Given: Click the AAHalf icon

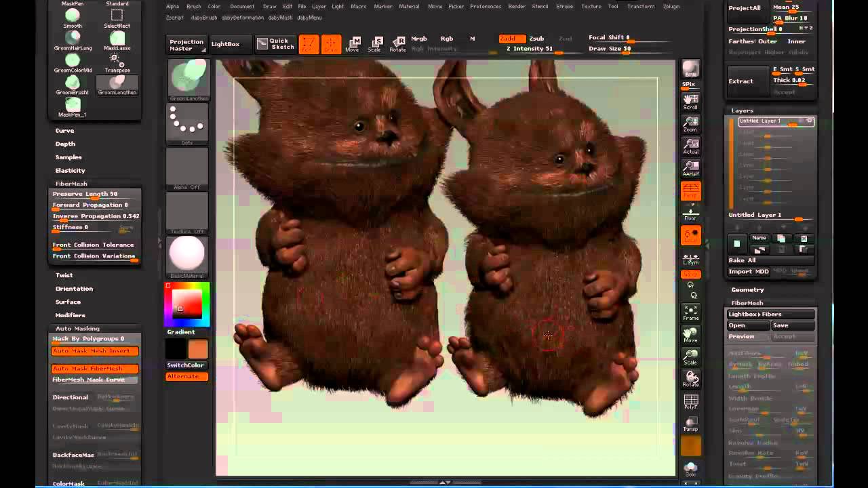Looking at the screenshot, I should click(x=690, y=169).
